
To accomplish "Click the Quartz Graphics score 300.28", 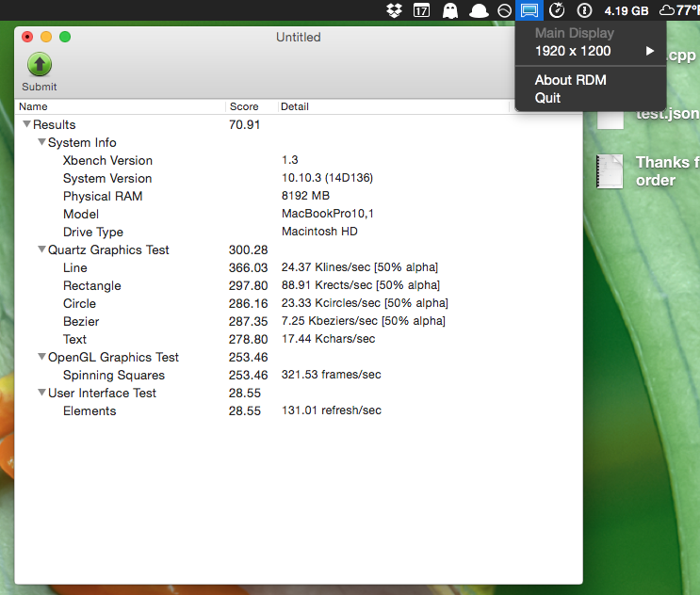I will pyautogui.click(x=248, y=249).
